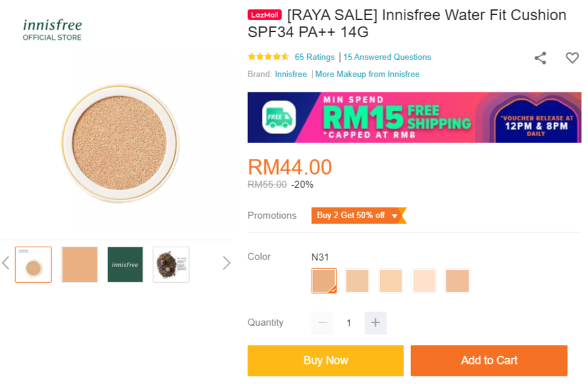588x384 pixels.
Task: Click the Innisfree Official Store logo
Action: [x=52, y=29]
